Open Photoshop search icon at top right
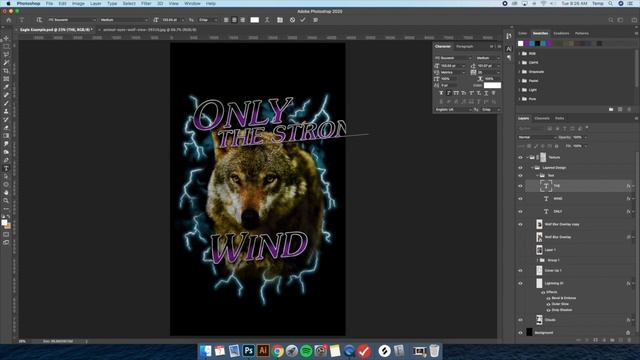 tap(611, 20)
